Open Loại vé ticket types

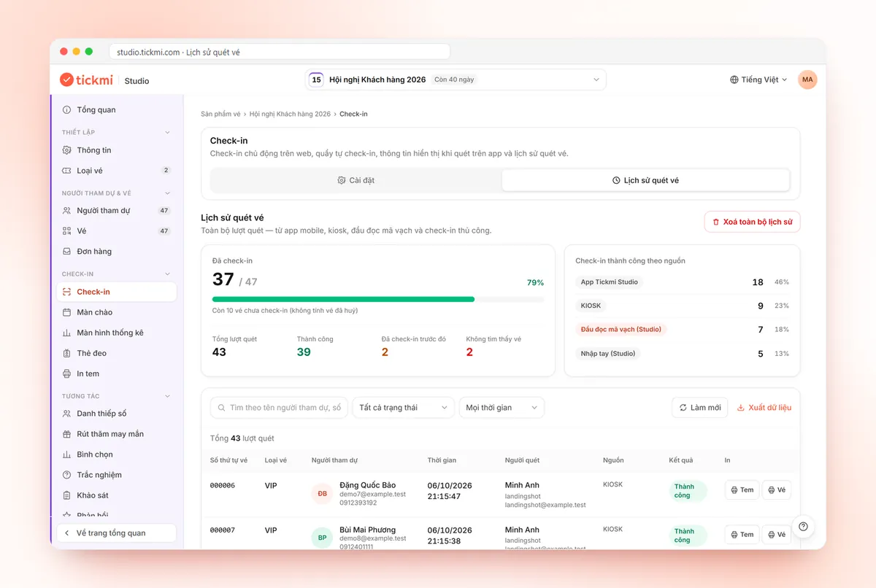[x=116, y=171]
